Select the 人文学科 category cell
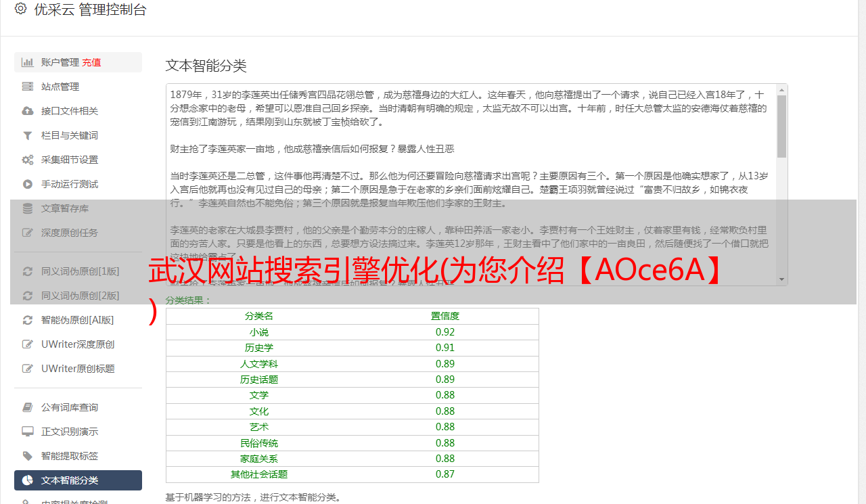 [x=259, y=364]
